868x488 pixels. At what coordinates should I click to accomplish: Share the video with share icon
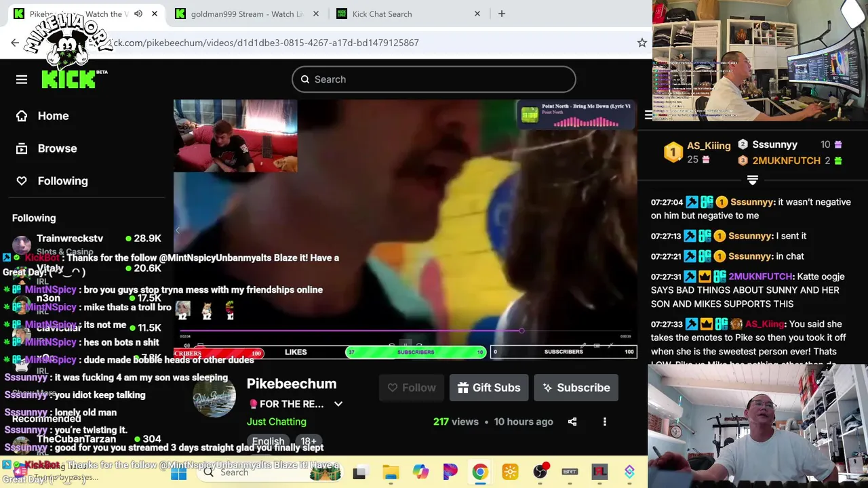[572, 422]
